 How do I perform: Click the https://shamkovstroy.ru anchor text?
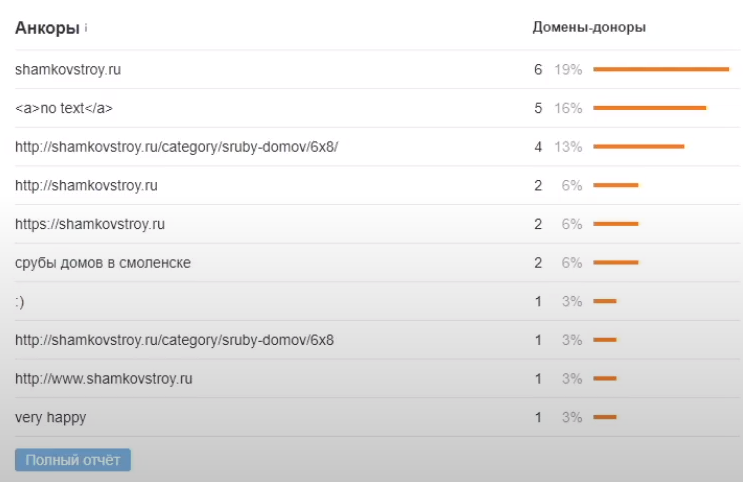click(89, 224)
